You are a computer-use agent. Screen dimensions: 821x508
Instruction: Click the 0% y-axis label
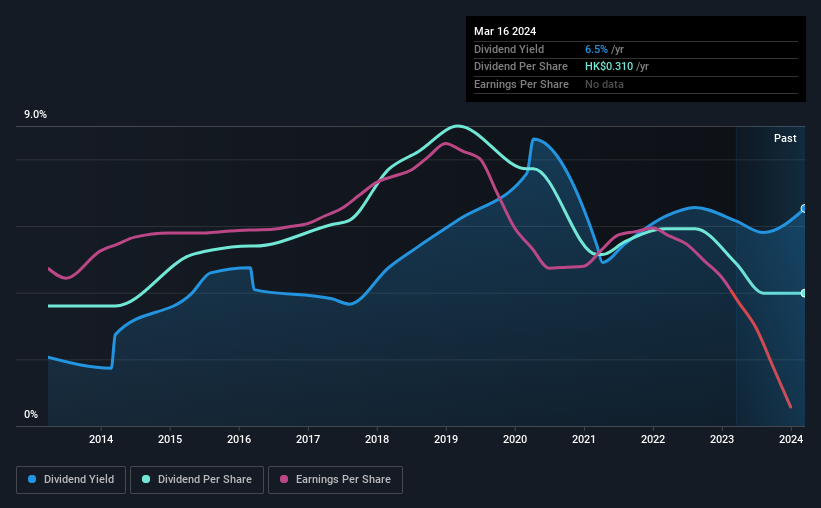(x=31, y=414)
